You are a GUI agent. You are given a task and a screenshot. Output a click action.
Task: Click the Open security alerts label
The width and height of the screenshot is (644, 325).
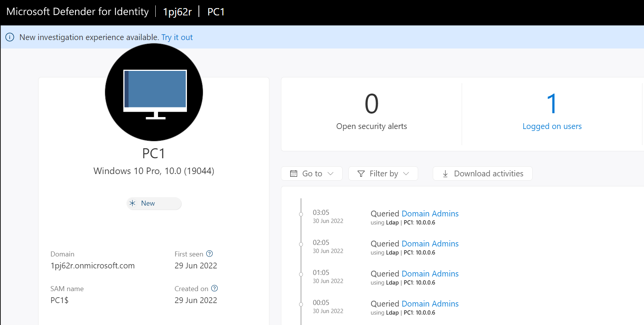pyautogui.click(x=372, y=126)
